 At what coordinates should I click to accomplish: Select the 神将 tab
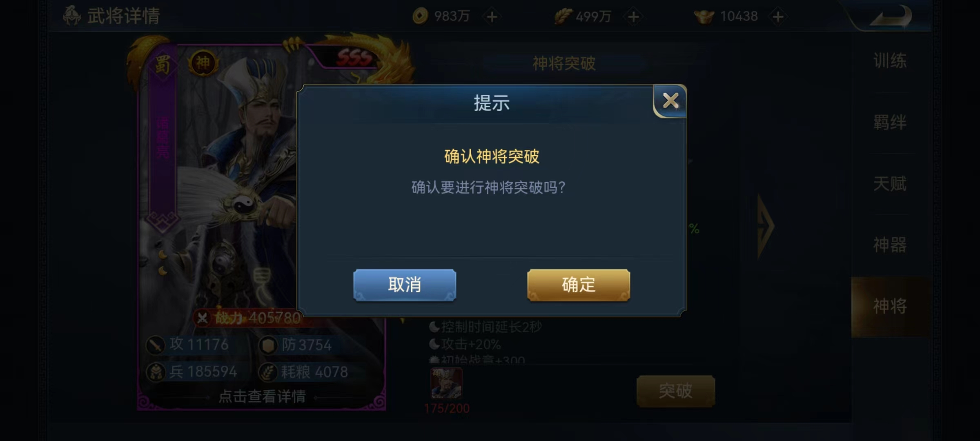890,306
